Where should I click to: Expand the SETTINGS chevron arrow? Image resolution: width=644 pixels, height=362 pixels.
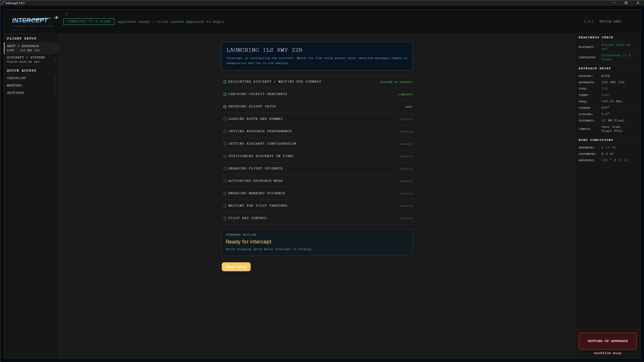[55, 93]
